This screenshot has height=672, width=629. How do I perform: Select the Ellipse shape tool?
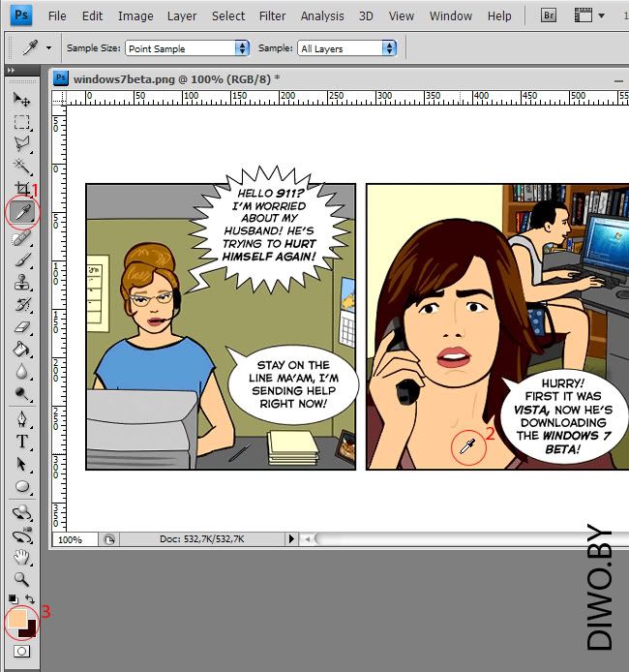point(21,486)
